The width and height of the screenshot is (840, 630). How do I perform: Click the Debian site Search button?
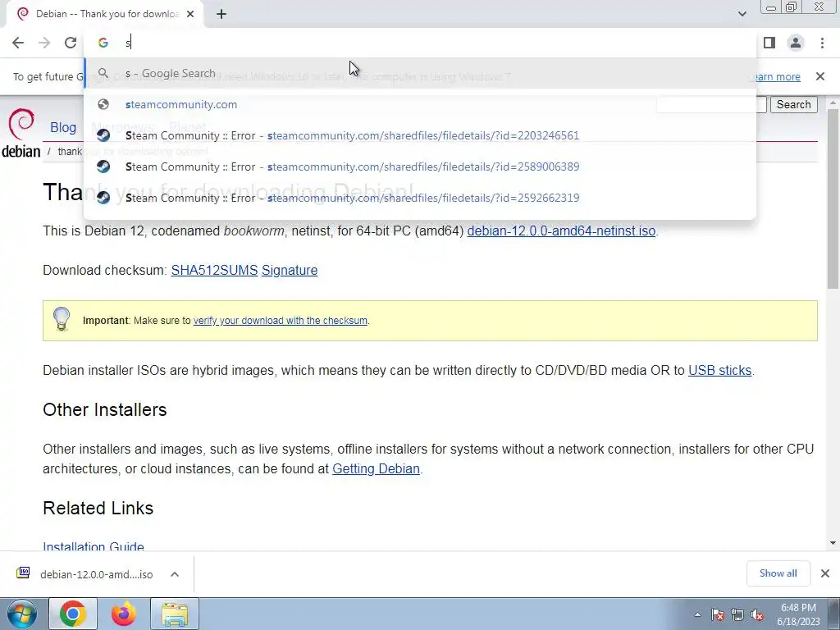click(x=793, y=104)
